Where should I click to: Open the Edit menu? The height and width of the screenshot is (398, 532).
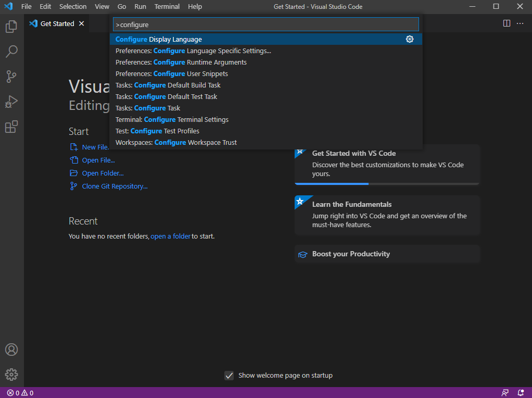(45, 6)
